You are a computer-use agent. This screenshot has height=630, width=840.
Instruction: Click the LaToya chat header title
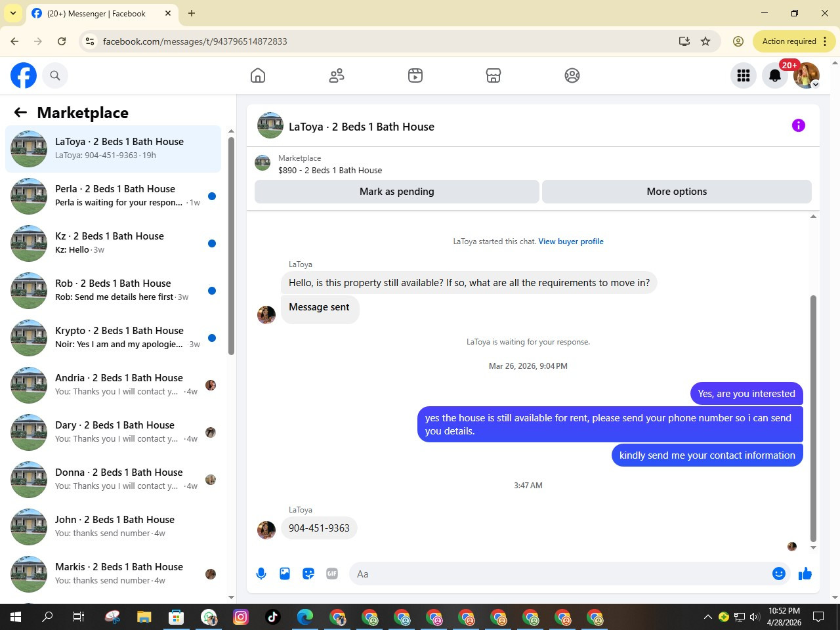click(x=362, y=127)
